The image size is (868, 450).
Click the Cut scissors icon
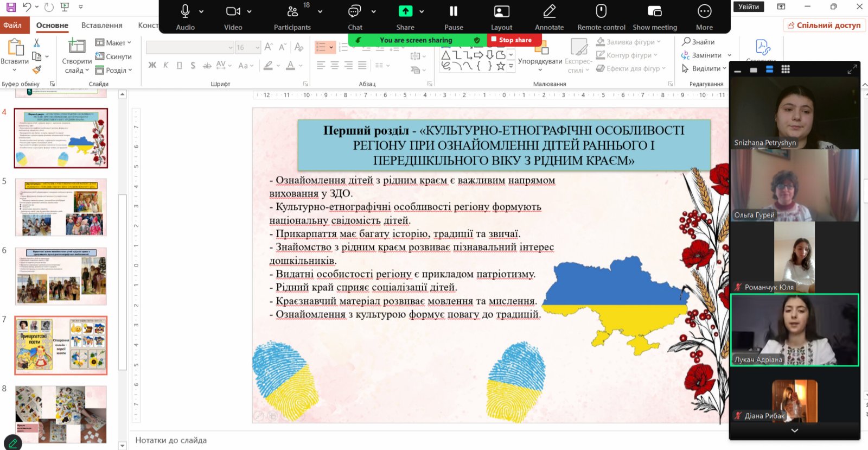click(37, 43)
